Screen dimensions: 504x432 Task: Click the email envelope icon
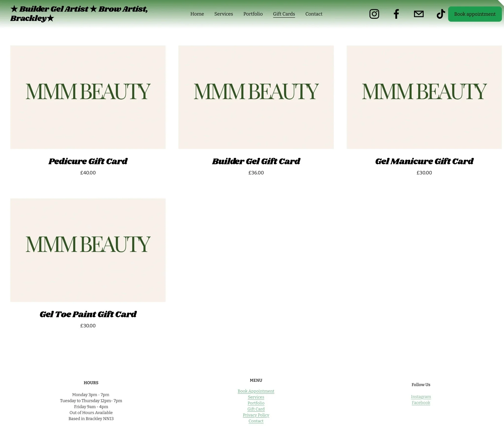419,14
